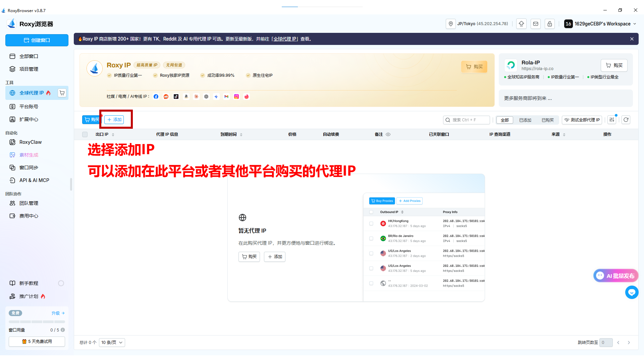644x362 pixels.
Task: Open 团队管理 in the sidebar
Action: point(37,203)
